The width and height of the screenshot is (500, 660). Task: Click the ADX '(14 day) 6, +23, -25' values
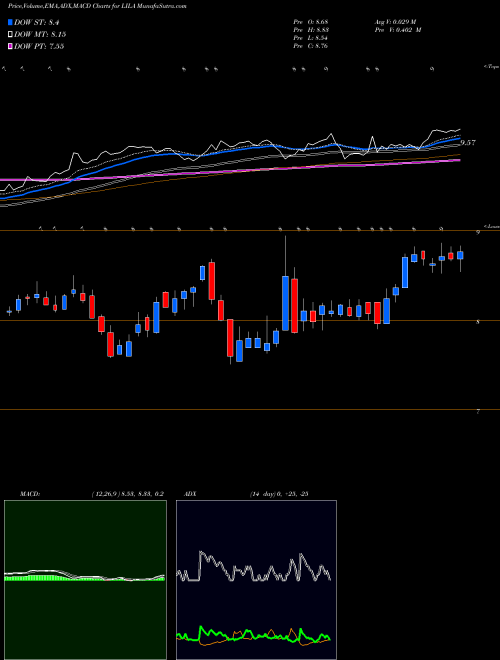[279, 494]
